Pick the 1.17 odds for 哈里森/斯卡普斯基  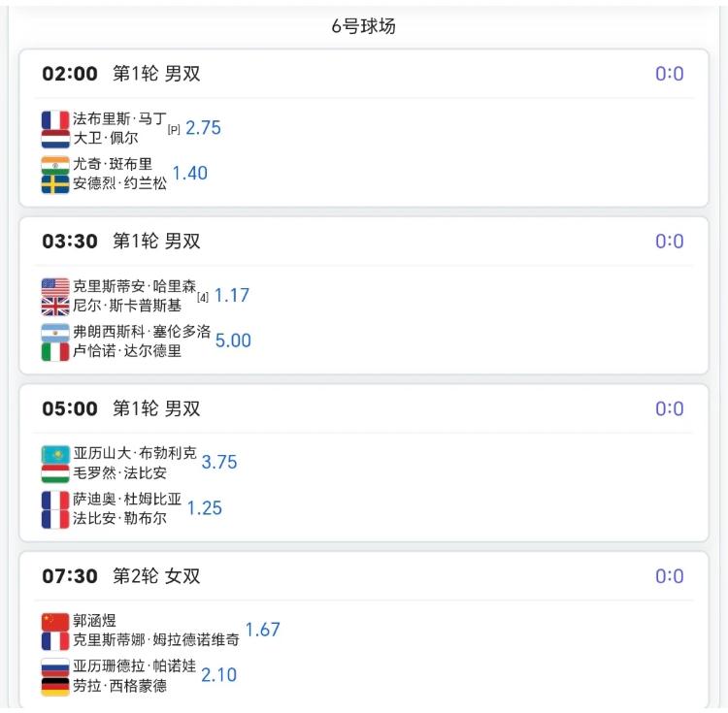(x=232, y=295)
